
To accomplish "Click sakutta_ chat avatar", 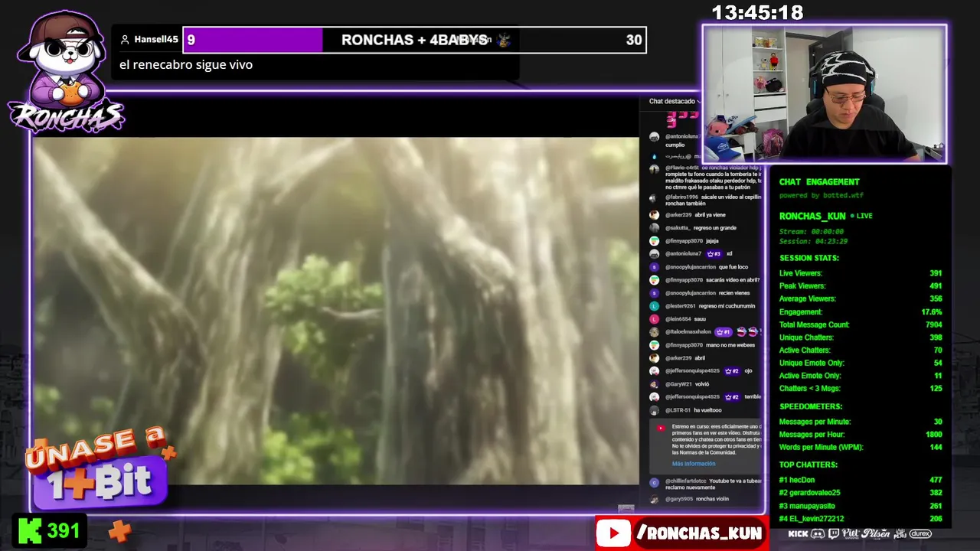I will click(x=654, y=228).
